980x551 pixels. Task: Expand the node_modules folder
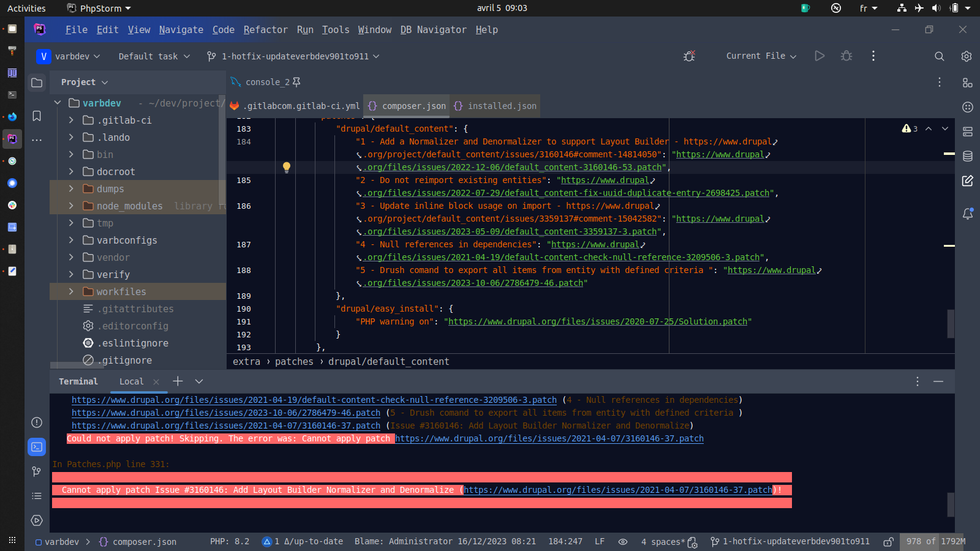point(70,206)
